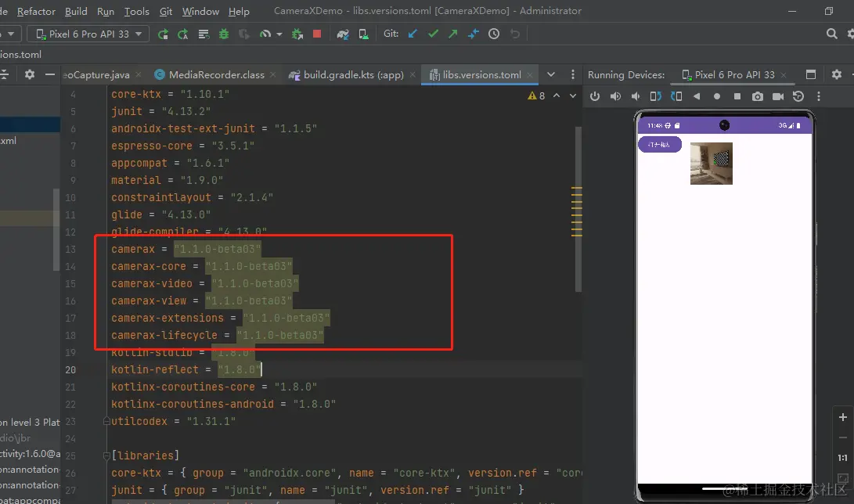The height and width of the screenshot is (504, 854).
Task: Rotate emulator right icon
Action: coord(676,96)
